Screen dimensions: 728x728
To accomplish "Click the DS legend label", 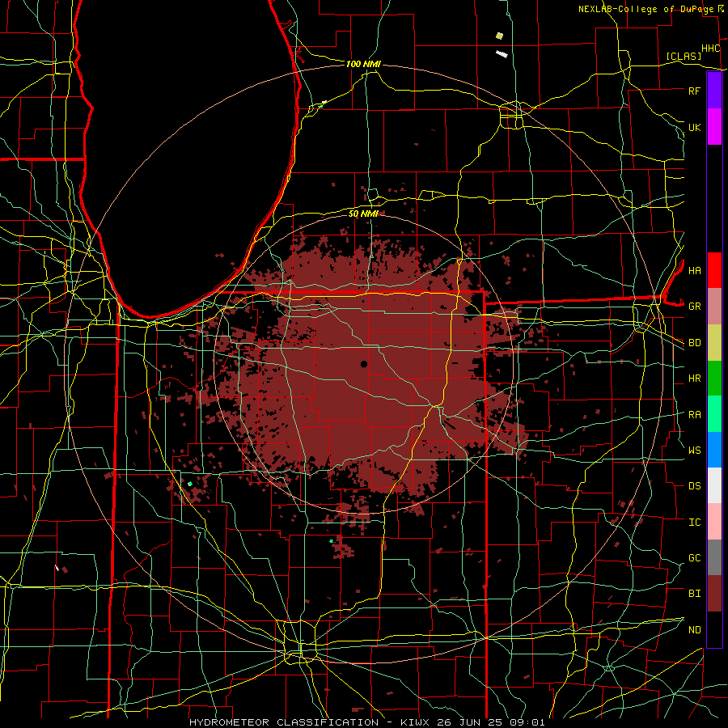I will pos(694,486).
